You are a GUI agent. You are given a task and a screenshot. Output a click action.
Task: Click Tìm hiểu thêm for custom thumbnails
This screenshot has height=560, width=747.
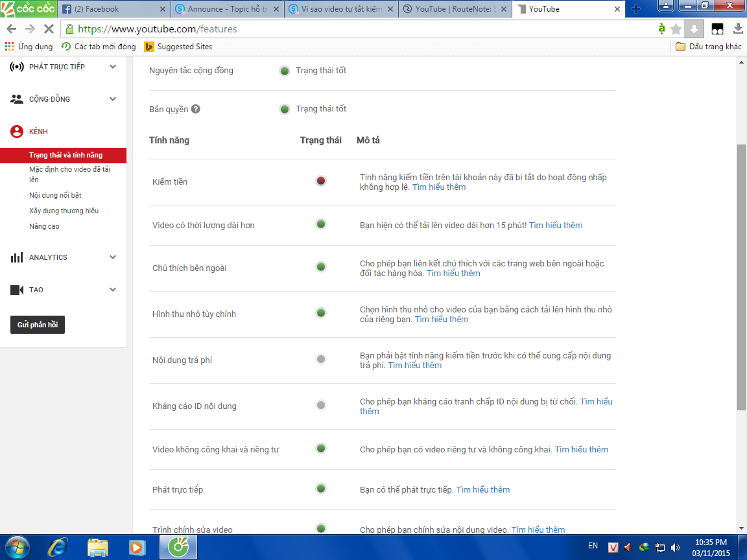[x=441, y=320]
